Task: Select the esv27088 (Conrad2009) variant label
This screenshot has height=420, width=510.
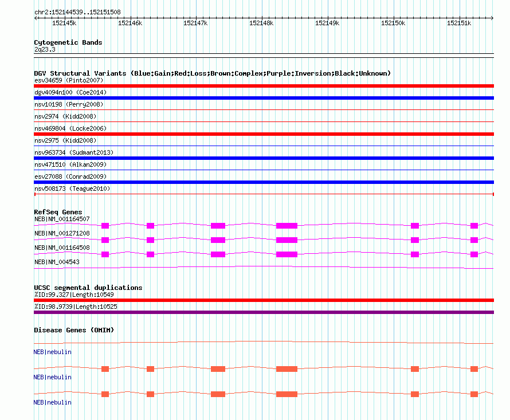Action: click(x=70, y=176)
